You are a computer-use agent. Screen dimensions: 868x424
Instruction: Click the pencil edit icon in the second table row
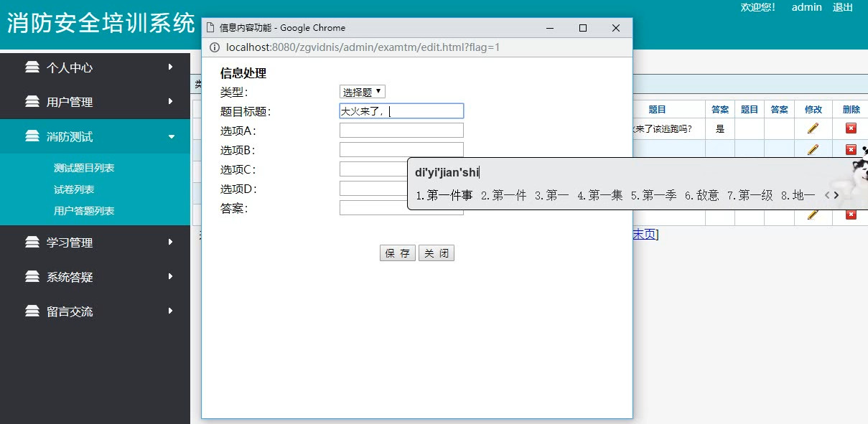coord(813,149)
